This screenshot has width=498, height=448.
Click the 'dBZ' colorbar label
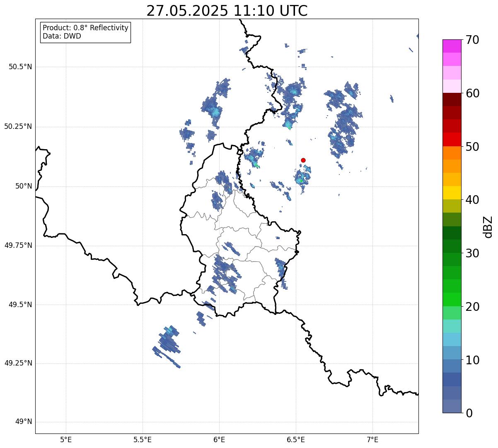(488, 226)
